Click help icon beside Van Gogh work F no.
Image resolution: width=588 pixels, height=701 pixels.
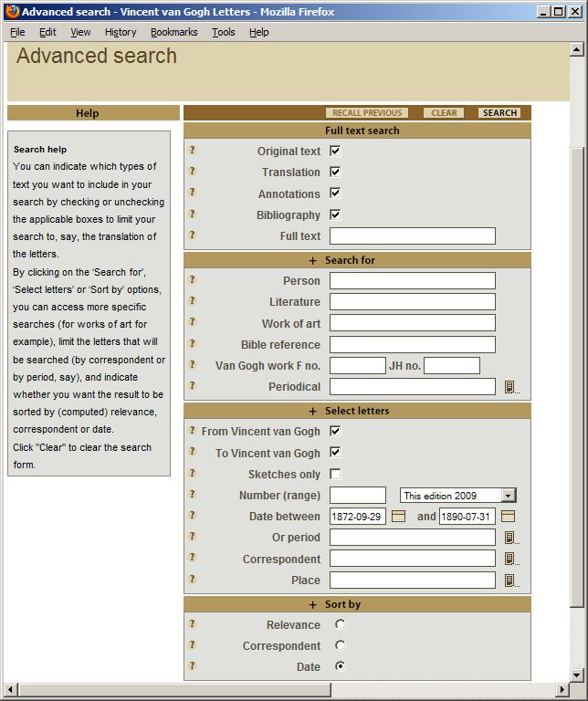(x=193, y=364)
